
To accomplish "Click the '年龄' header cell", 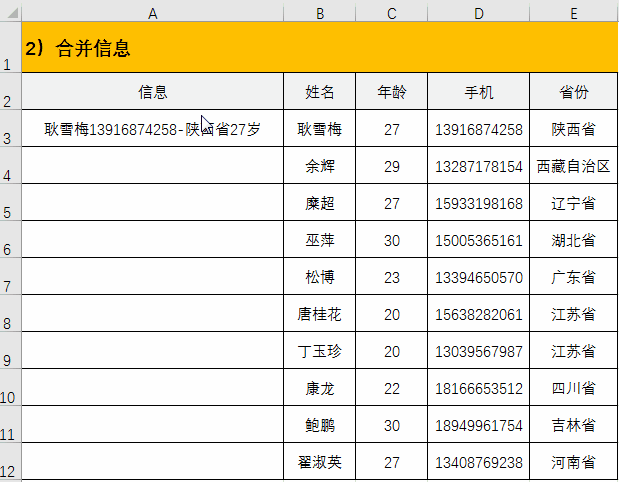I will [x=391, y=91].
